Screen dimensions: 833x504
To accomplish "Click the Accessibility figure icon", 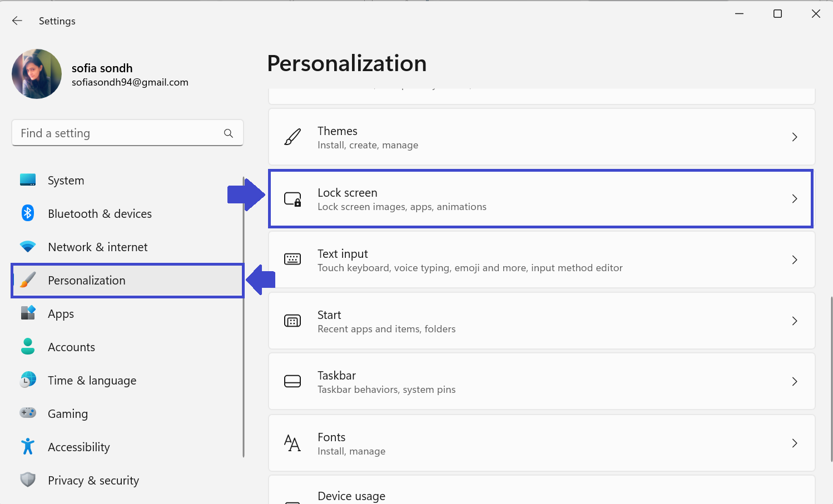I will (x=28, y=447).
